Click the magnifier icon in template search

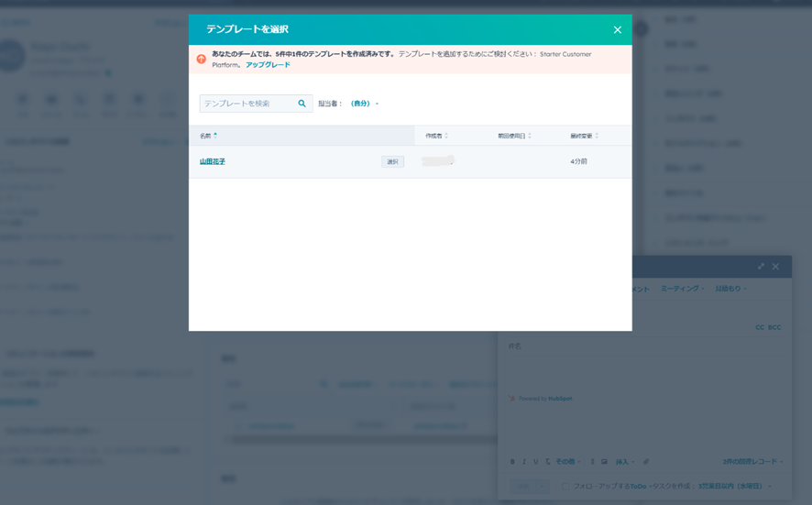302,104
